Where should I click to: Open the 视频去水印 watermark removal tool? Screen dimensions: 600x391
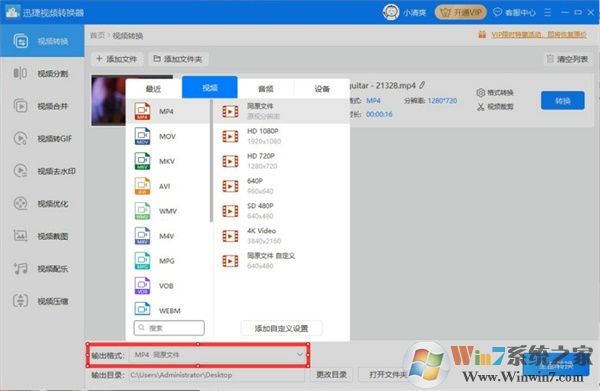42,171
